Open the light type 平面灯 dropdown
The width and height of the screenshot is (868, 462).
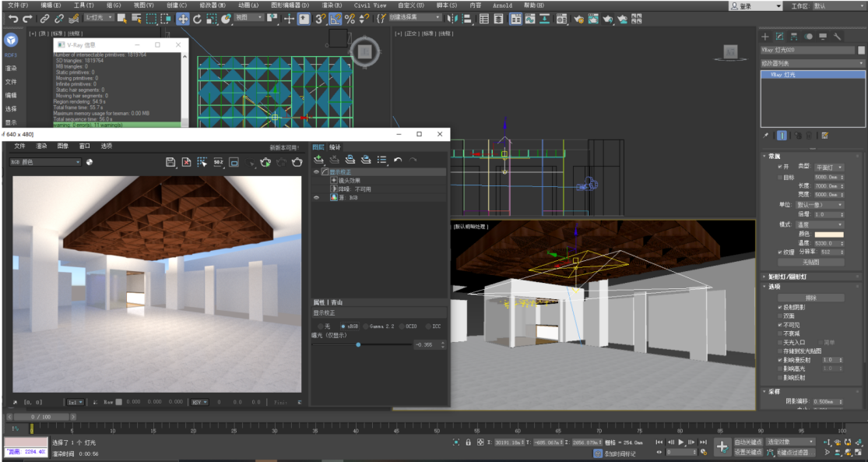[829, 167]
